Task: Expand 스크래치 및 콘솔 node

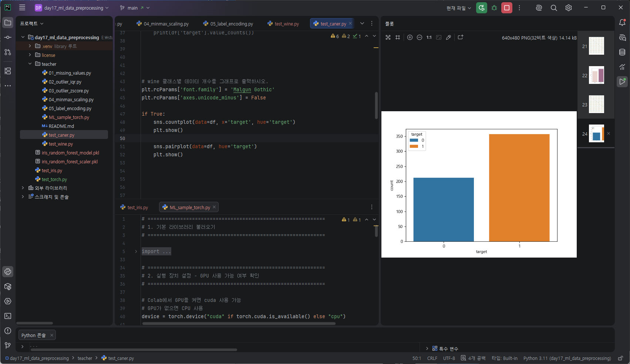Action: click(23, 197)
